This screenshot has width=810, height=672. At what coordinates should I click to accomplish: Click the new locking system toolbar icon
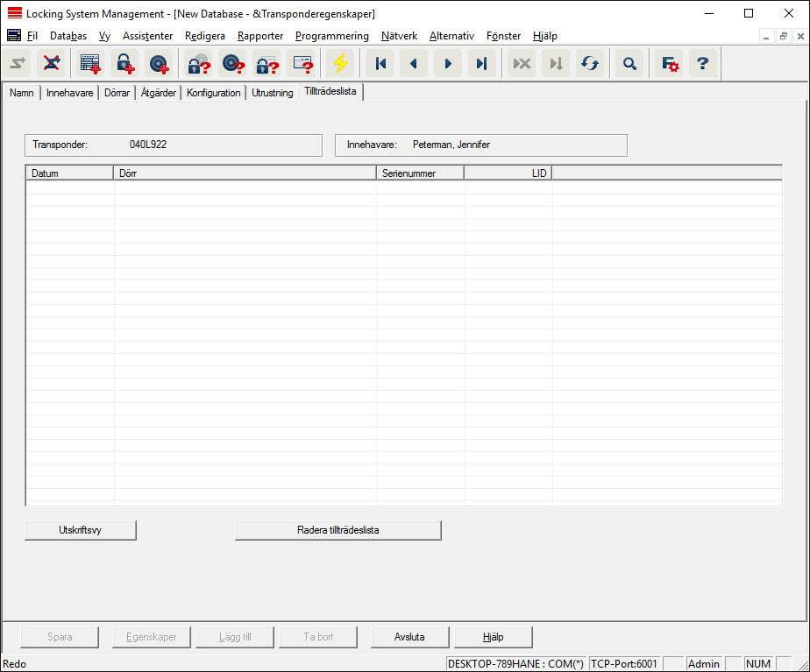tap(90, 64)
